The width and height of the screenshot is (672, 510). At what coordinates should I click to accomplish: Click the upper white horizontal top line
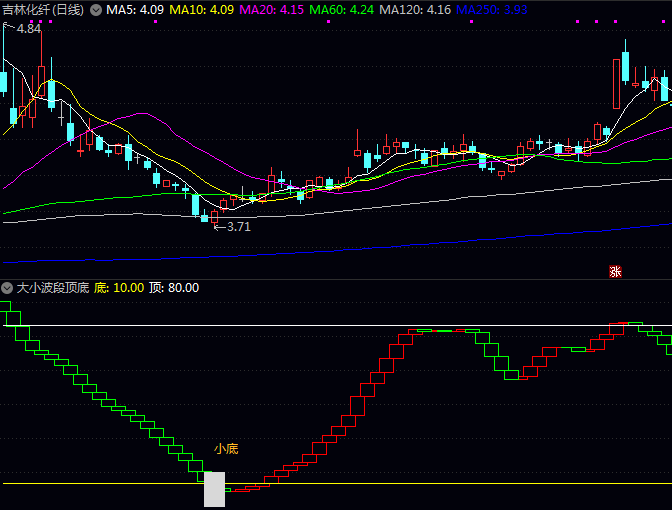pyautogui.click(x=300, y=327)
